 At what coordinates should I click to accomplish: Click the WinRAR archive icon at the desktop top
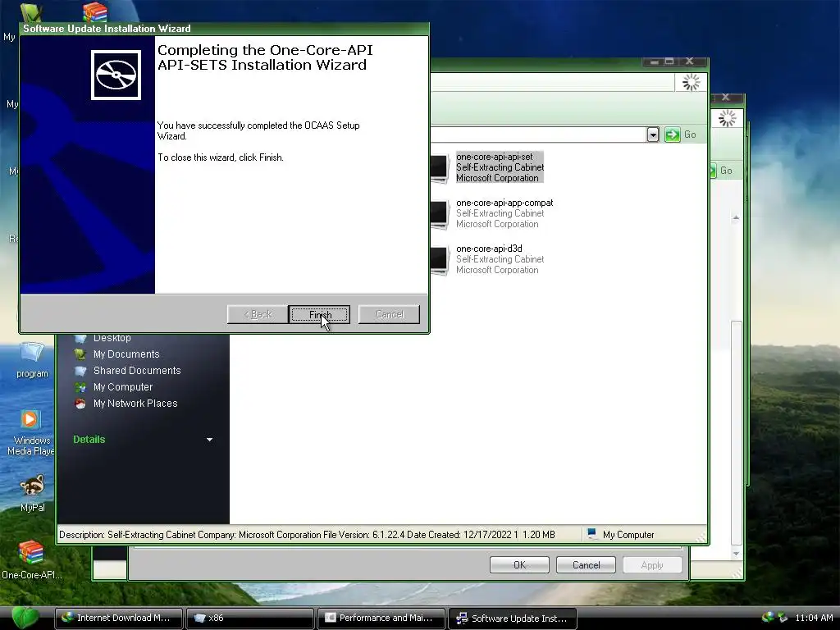coord(95,11)
